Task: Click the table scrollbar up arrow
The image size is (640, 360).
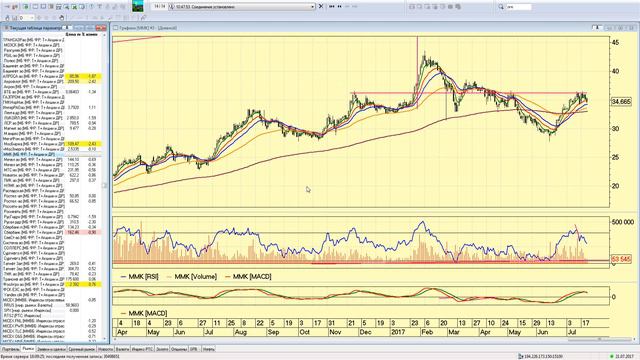Action: [104, 35]
